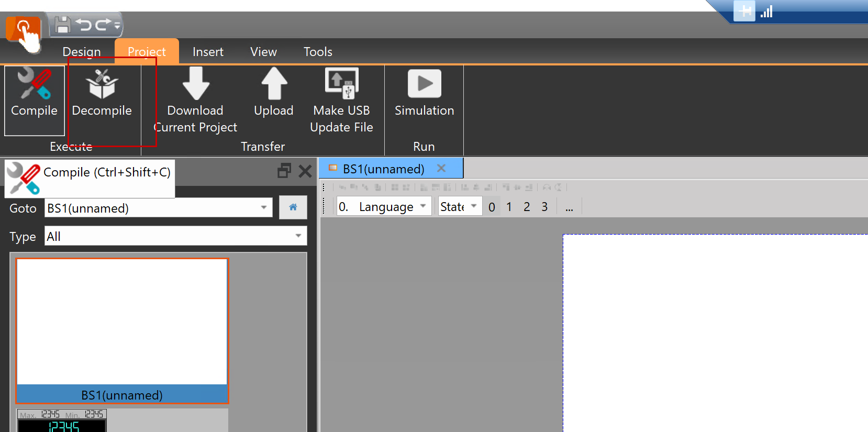
Task: Expand the Language selection dropdown
Action: (422, 206)
